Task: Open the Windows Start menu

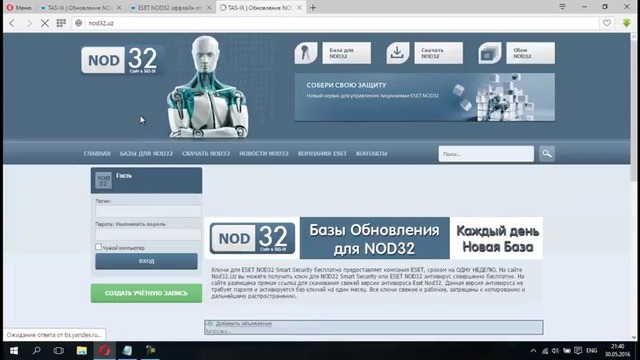Action: 13,351
